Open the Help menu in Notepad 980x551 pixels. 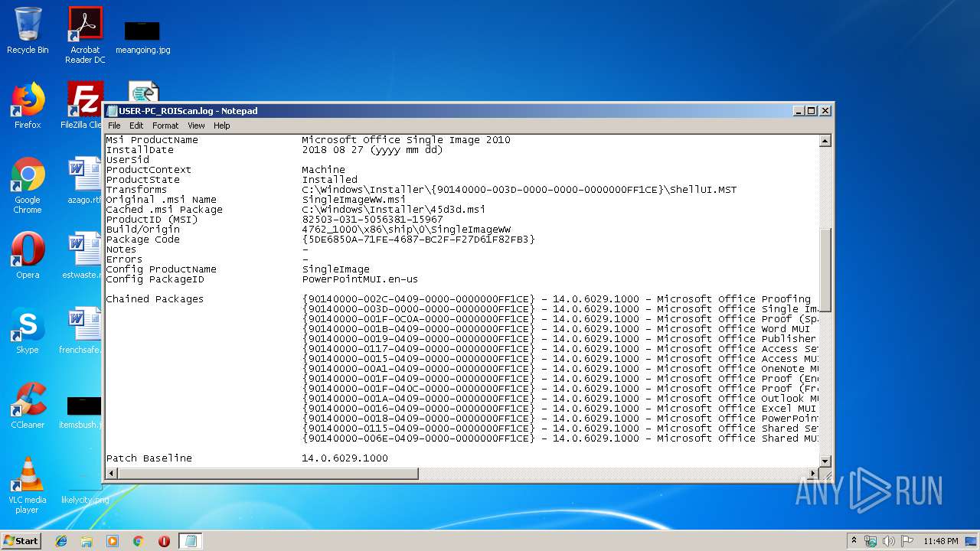(221, 126)
